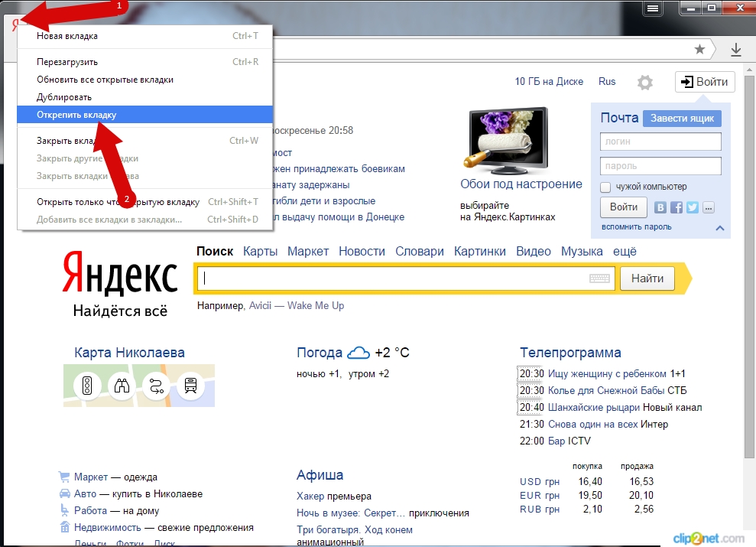Click the Завести ящик button
Screen dimensions: 756x547
[x=682, y=118]
